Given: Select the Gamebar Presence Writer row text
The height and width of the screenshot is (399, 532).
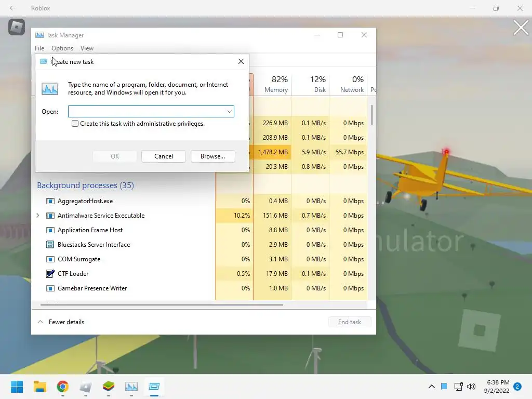Looking at the screenshot, I should click(x=92, y=288).
